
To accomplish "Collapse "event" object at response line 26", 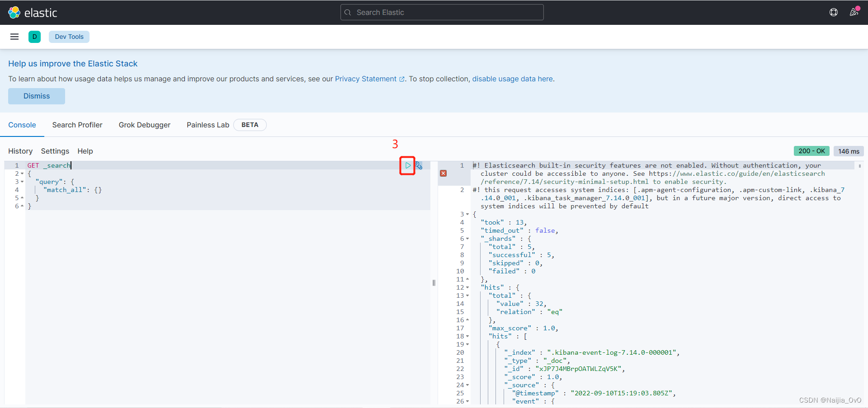I will 467,401.
